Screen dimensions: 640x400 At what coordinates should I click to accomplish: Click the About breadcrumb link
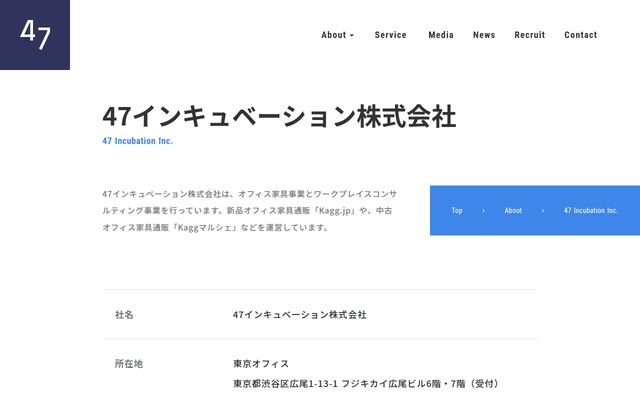click(513, 211)
